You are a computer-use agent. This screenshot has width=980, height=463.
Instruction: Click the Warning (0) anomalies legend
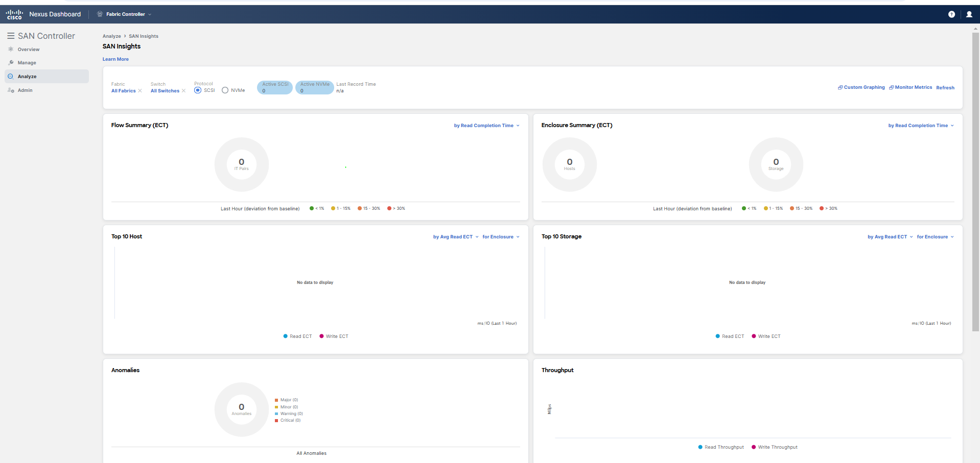[289, 413]
